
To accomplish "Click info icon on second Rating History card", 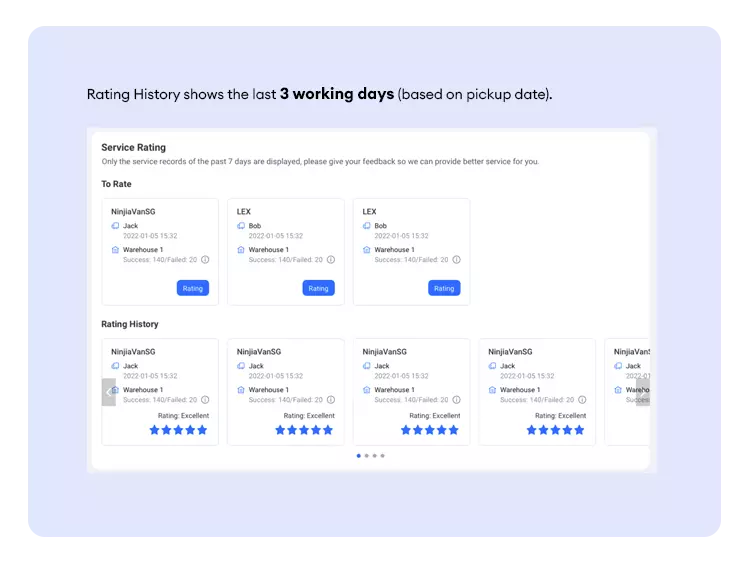I will click(x=331, y=400).
